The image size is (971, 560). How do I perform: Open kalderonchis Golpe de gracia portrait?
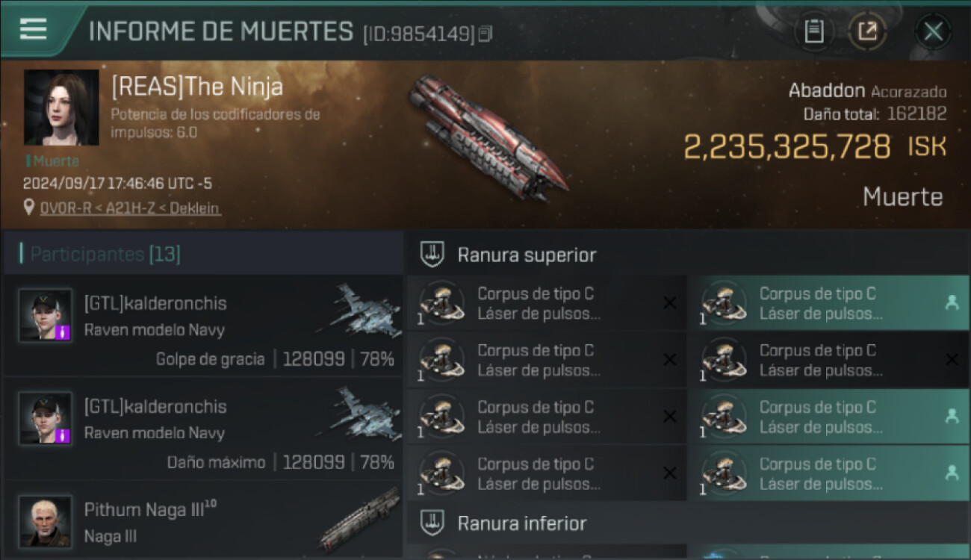[46, 316]
